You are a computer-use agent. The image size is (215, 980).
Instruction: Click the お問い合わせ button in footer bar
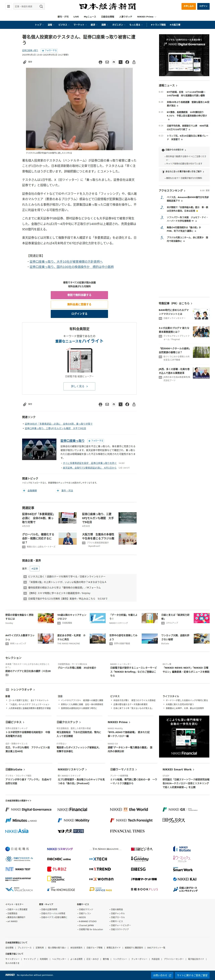coord(162,975)
